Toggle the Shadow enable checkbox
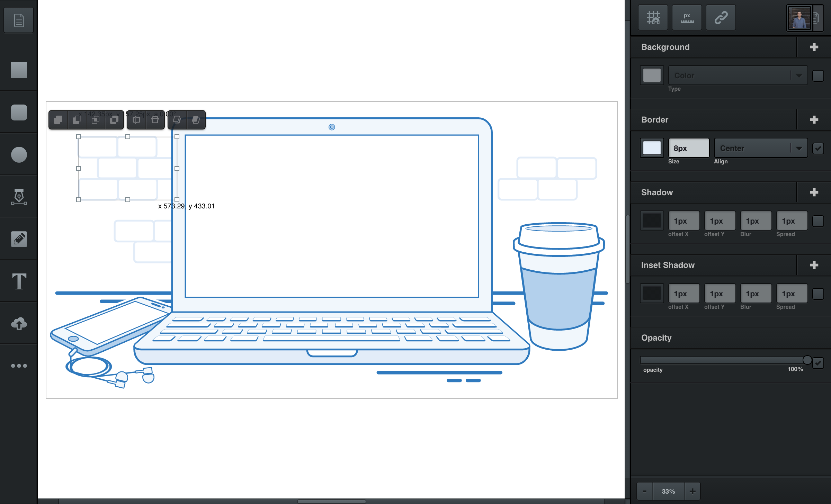The width and height of the screenshot is (831, 504). (x=819, y=220)
